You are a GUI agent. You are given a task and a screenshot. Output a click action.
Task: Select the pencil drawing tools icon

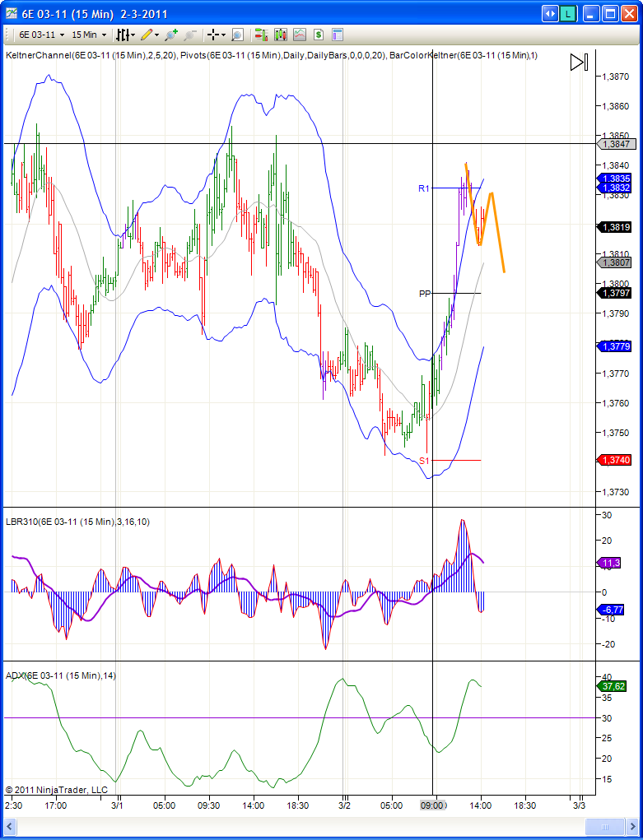147,35
